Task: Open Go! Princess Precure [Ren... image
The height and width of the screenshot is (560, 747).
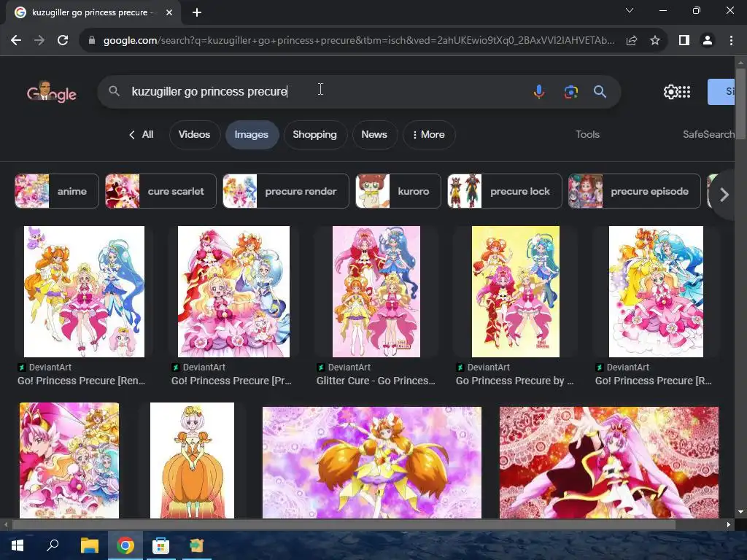Action: tap(84, 292)
